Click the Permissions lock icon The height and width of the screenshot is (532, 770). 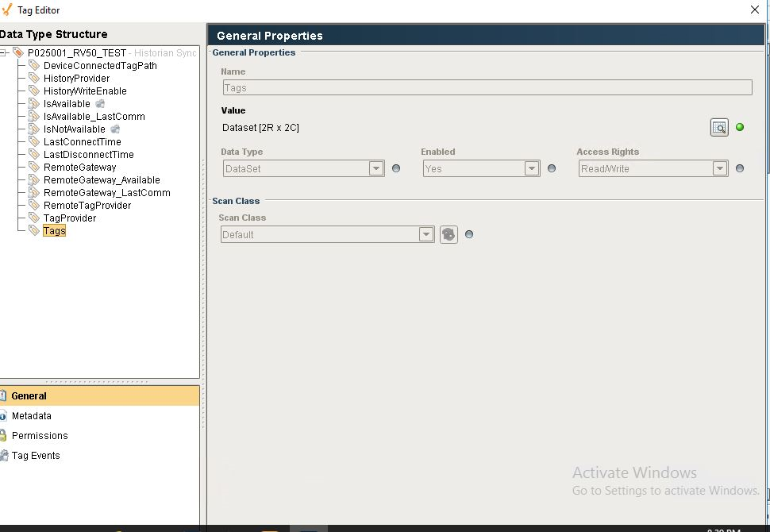(x=3, y=435)
